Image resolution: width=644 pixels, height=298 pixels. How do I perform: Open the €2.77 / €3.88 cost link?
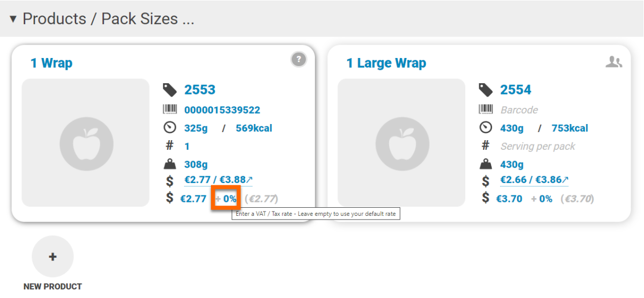click(x=218, y=180)
